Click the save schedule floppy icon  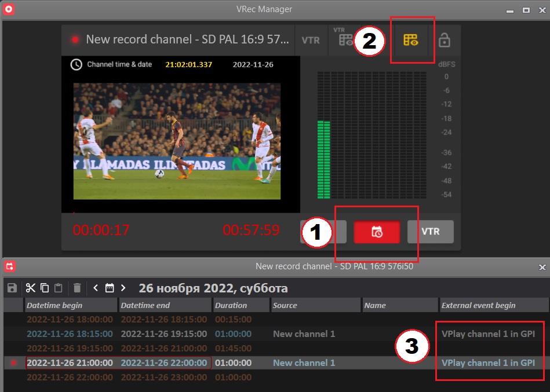click(x=12, y=288)
